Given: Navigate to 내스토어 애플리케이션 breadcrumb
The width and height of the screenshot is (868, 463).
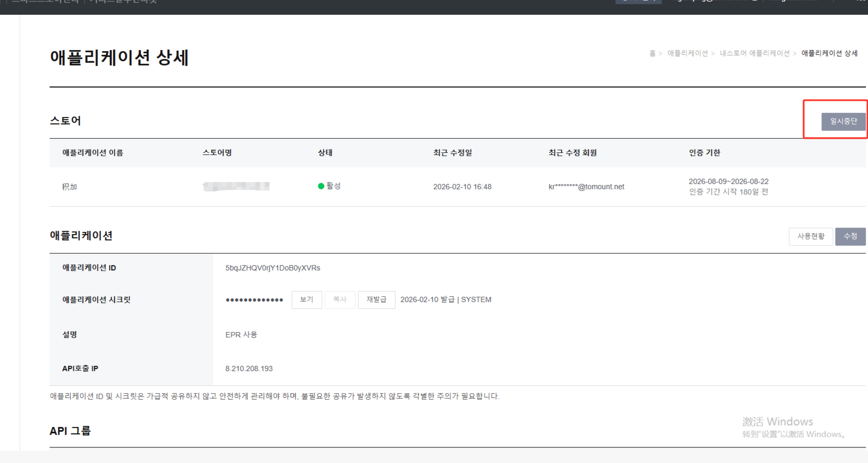Looking at the screenshot, I should 754,53.
